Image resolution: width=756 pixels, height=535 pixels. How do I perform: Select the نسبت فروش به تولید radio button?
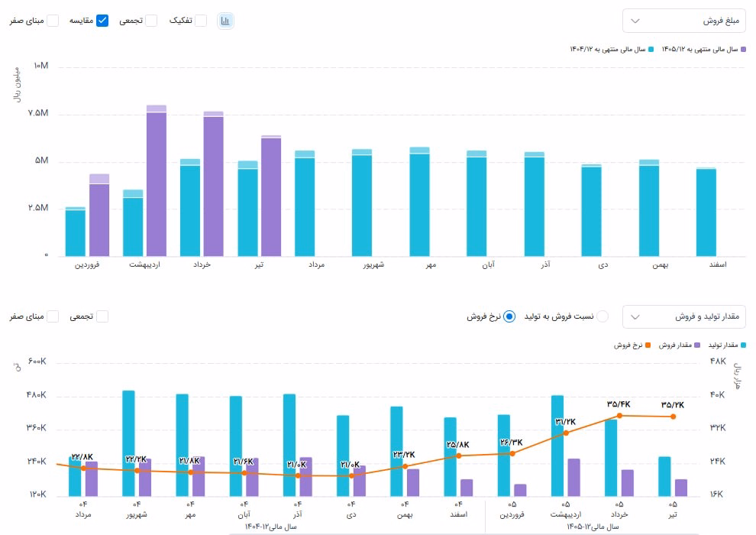click(x=603, y=316)
